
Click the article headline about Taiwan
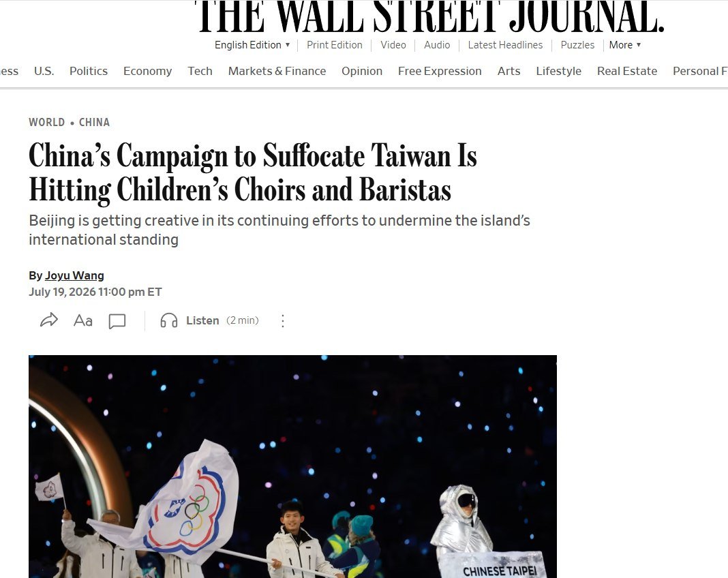point(253,172)
